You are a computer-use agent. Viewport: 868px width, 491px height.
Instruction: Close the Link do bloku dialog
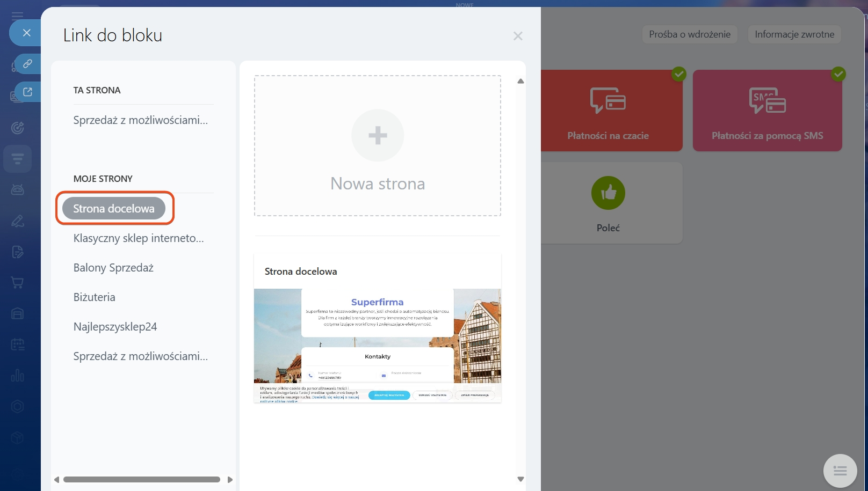[x=518, y=36]
